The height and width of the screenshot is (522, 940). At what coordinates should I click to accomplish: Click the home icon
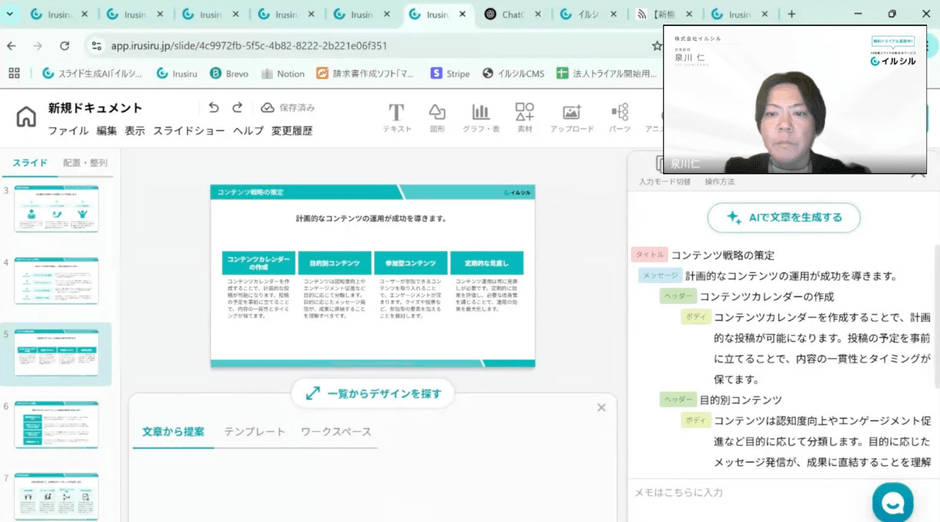click(x=26, y=117)
